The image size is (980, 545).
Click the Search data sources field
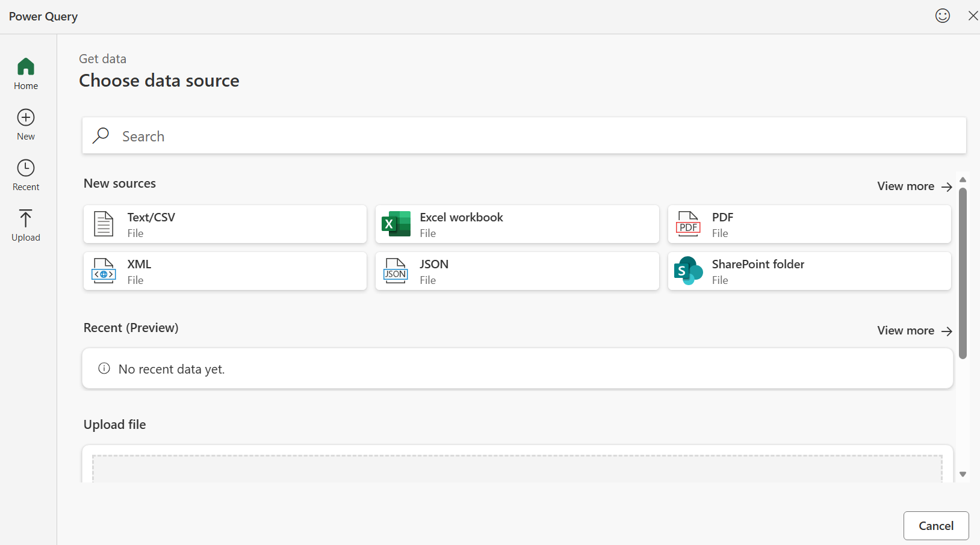click(x=524, y=135)
